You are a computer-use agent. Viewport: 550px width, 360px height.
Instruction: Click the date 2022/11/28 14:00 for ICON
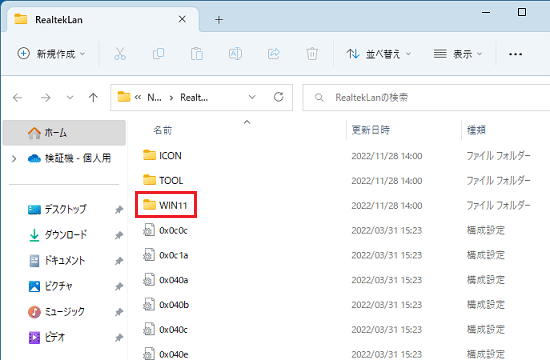point(387,156)
